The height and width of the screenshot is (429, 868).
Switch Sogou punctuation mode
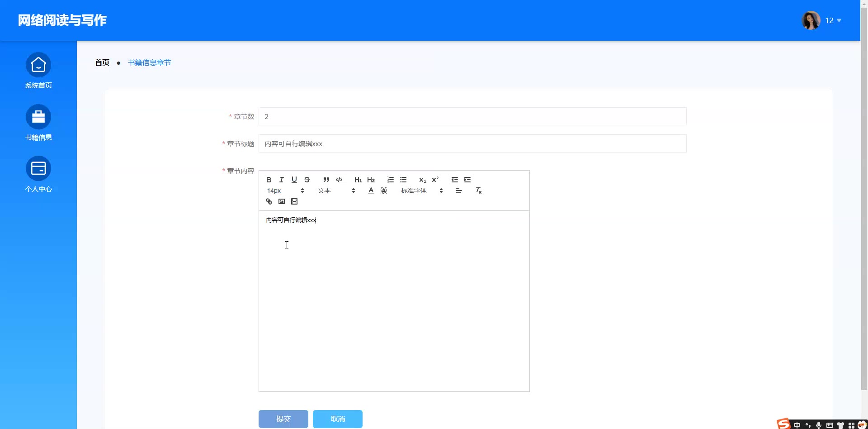[808, 425]
